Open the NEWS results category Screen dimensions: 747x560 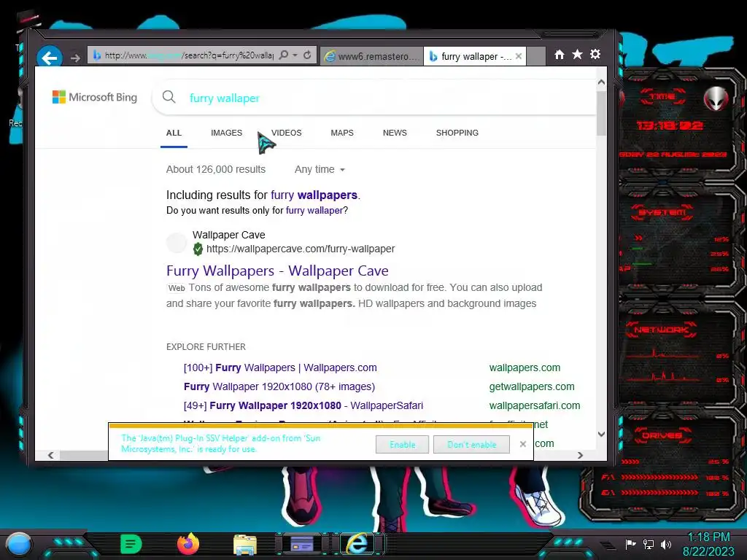[395, 133]
